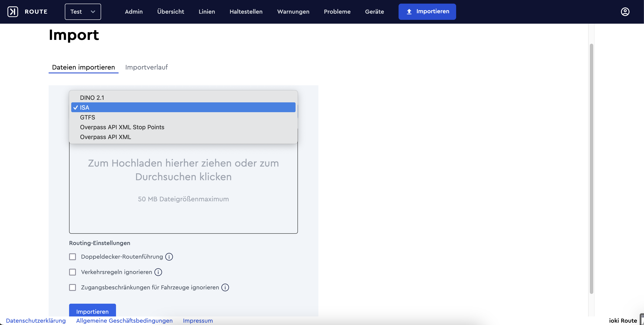The image size is (644, 325).
Task: Open the Datenschutzerklärung footer link
Action: coord(36,321)
